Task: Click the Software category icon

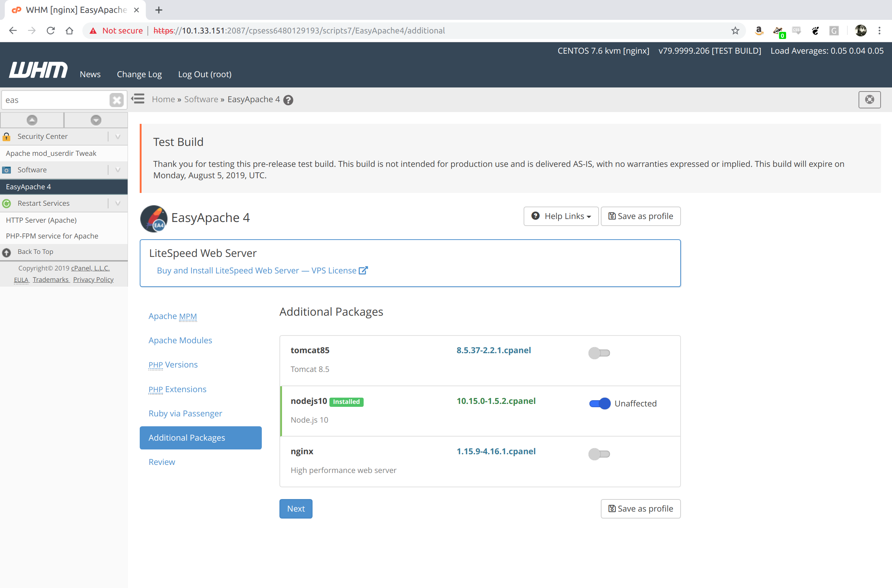Action: pos(6,170)
